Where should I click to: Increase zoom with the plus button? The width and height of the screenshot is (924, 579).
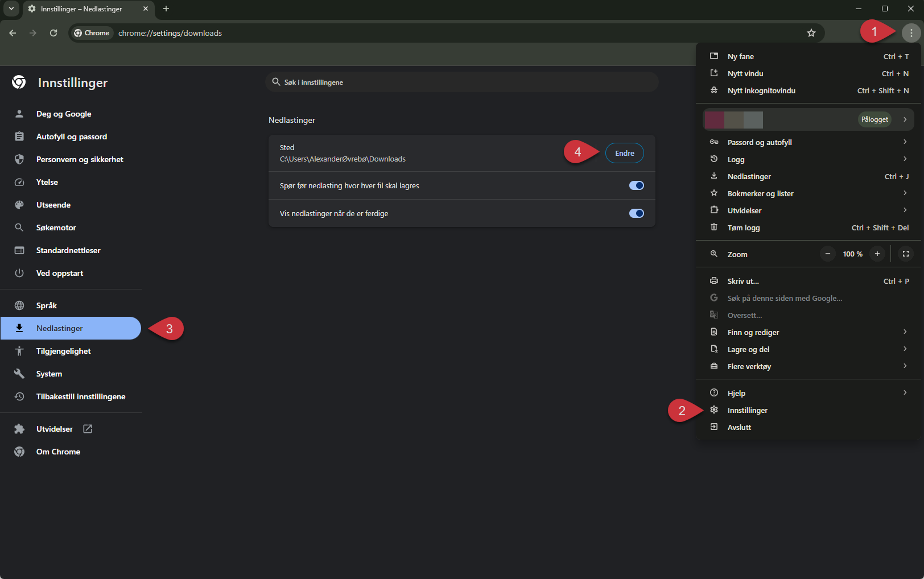(877, 254)
